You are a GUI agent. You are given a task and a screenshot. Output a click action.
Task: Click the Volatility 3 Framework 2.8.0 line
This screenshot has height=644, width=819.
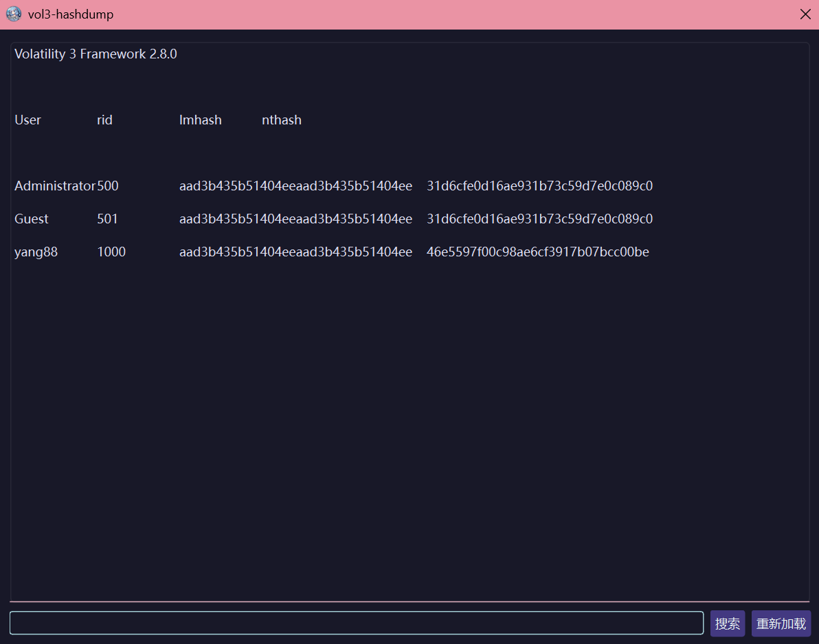point(96,54)
